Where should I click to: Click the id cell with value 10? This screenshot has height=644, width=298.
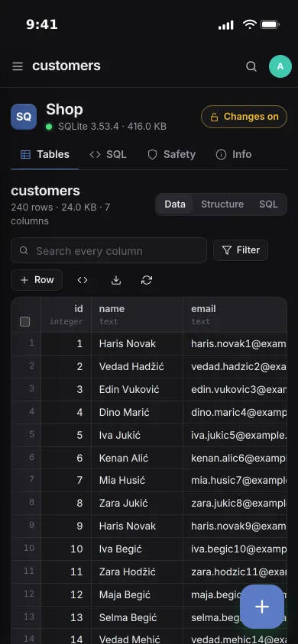(x=66, y=549)
